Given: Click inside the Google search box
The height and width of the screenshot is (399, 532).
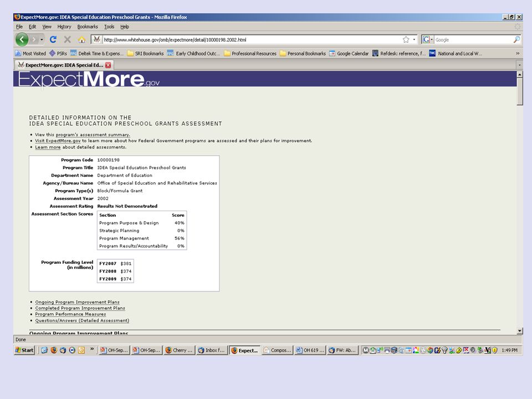Looking at the screenshot, I should pos(473,40).
